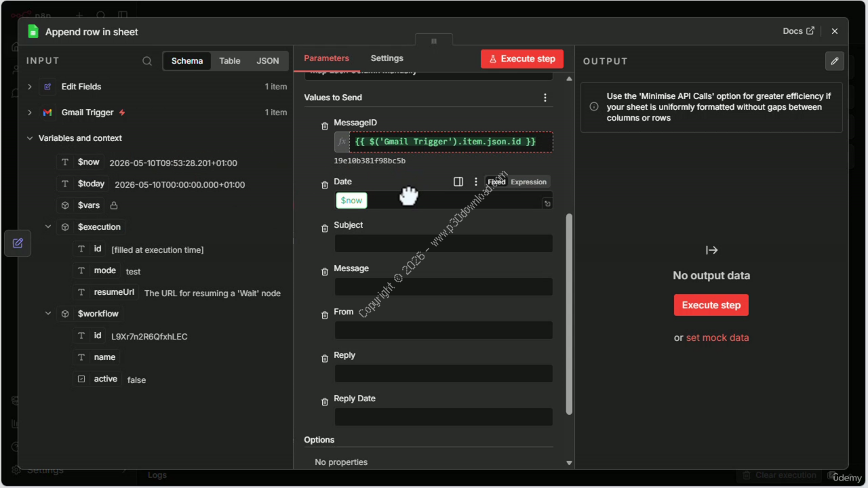Set Date field mode to Fixed
Screen dimensions: 868x488
pyautogui.click(x=496, y=182)
